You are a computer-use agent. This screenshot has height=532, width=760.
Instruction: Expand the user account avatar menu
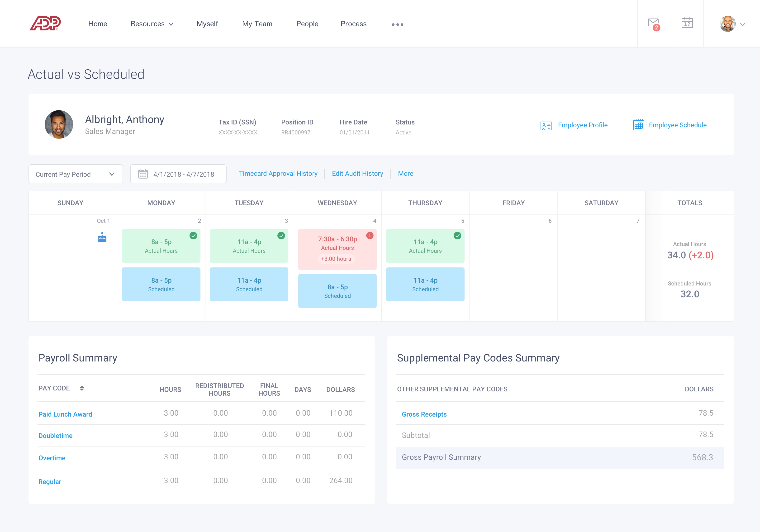pyautogui.click(x=732, y=24)
